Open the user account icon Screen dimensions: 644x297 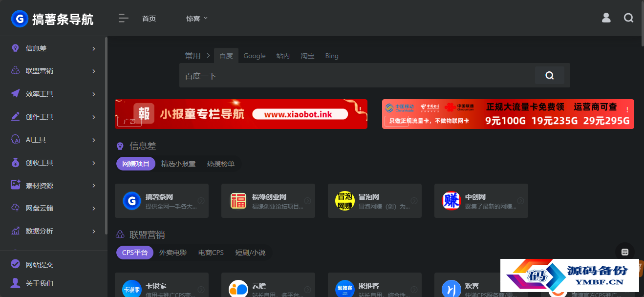coord(606,18)
